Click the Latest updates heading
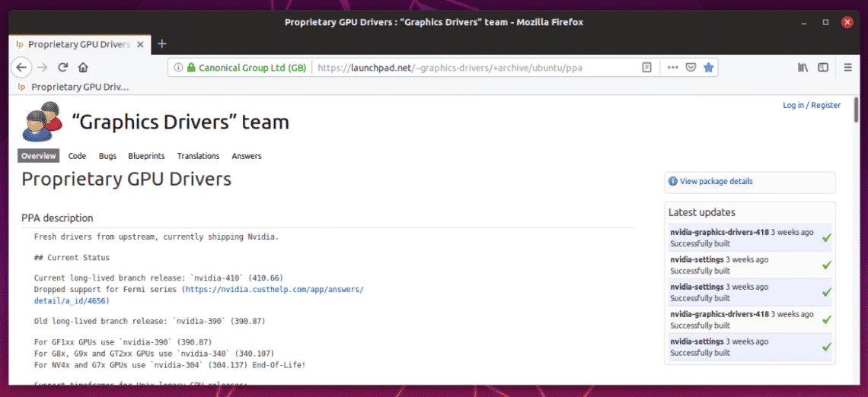Screen dimensions: 868x397 pos(702,212)
